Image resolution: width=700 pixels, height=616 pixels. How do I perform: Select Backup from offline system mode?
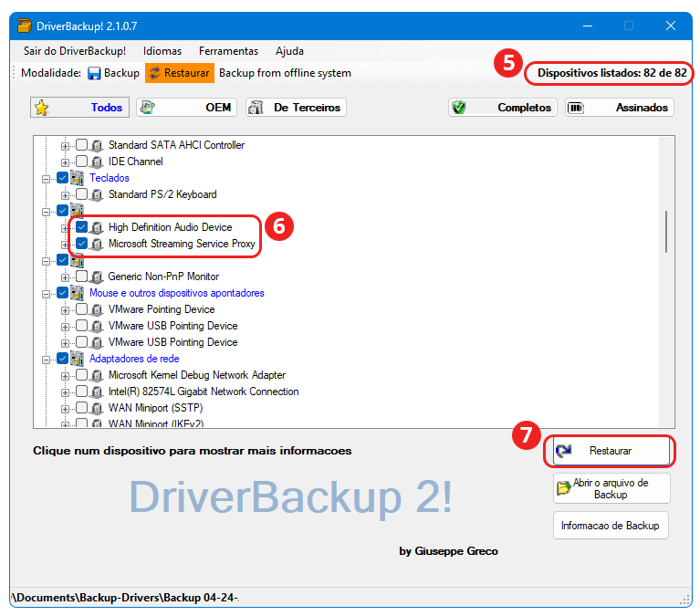click(x=285, y=73)
